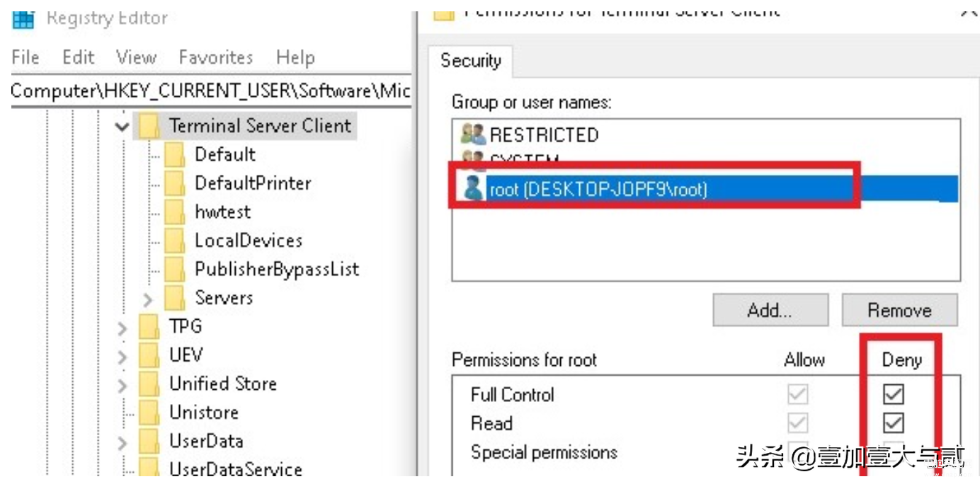Click the LocalDevices folder icon

click(x=174, y=241)
